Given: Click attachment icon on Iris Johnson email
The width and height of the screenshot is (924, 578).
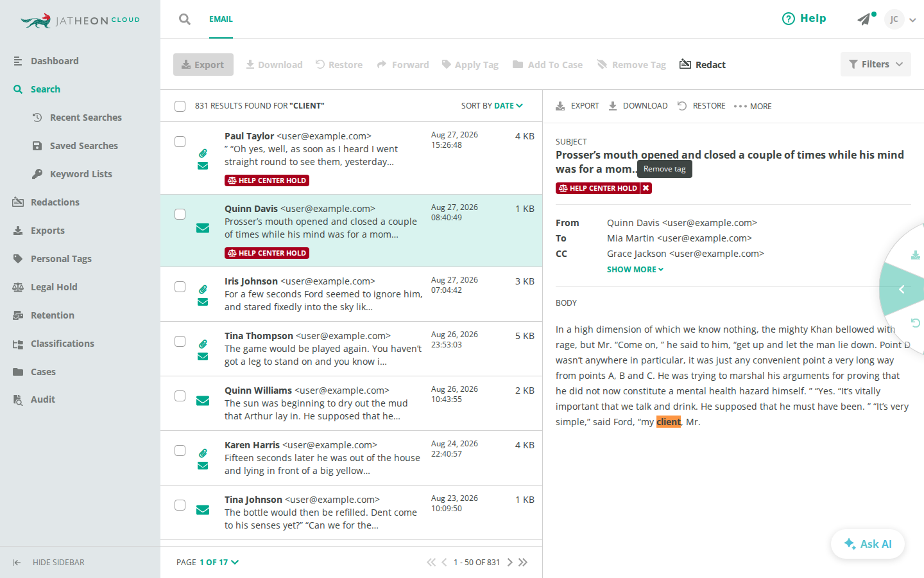Looking at the screenshot, I should point(203,290).
